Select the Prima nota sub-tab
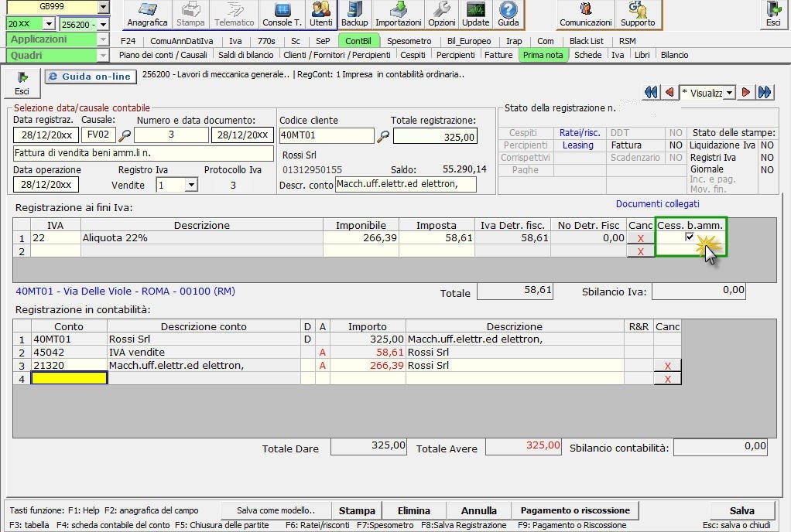Screen dimensions: 791x532 (x=543, y=55)
